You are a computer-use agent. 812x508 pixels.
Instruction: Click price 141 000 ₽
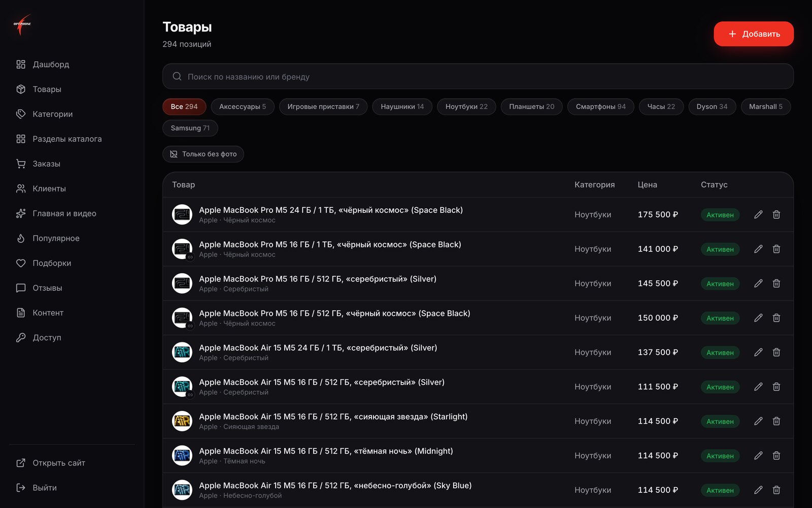658,249
